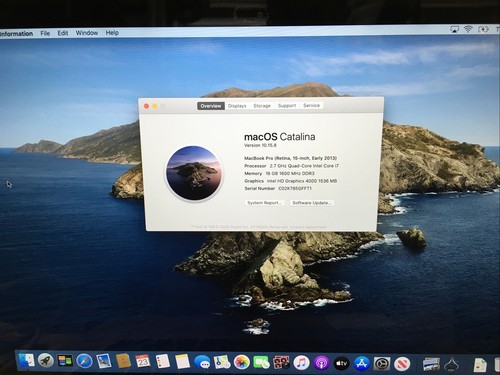Open the photos stack in the Dock
Image resolution: width=500 pixels, height=375 pixels.
[x=431, y=364]
